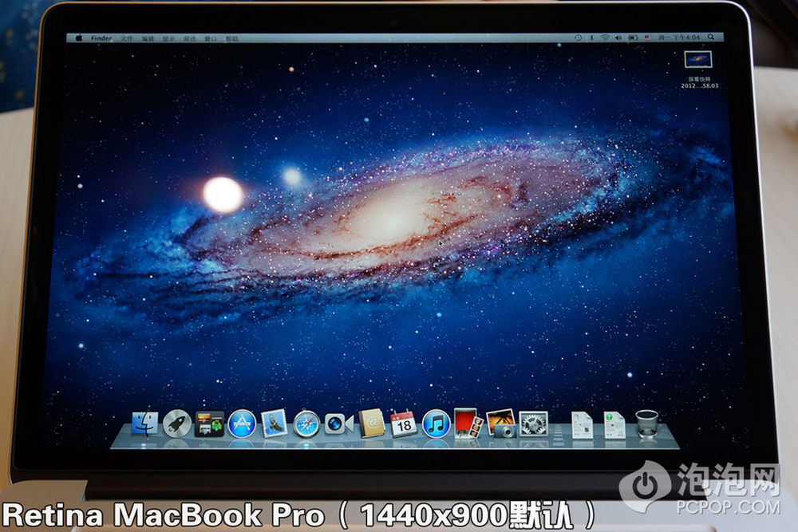
Task: Launch Launchpad rocket icon in Dock
Action: click(176, 424)
